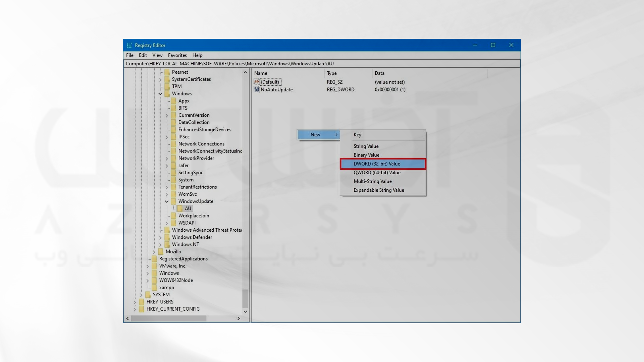
Task: Click the DataCollection folder icon
Action: tap(174, 122)
